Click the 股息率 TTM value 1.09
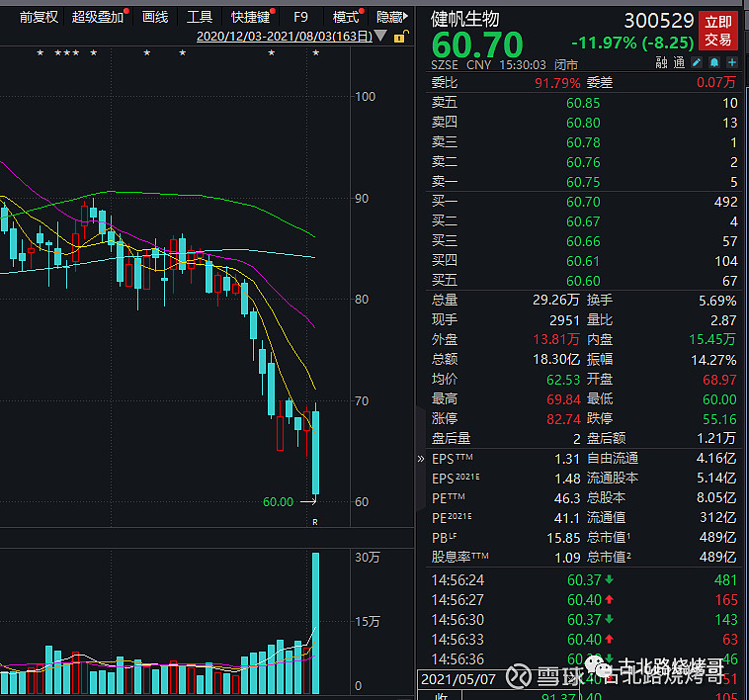The height and width of the screenshot is (700, 749). tap(567, 558)
